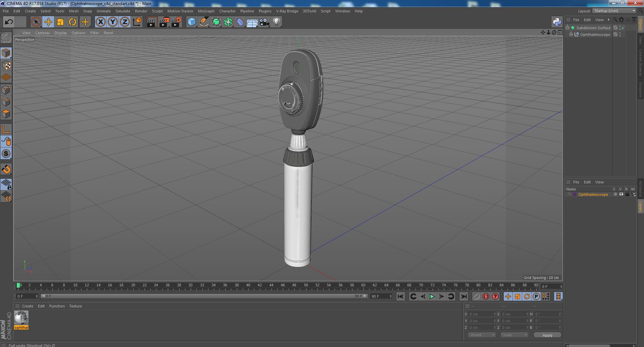The width and height of the screenshot is (644, 347).
Task: Toggle Y axis lock
Action: coord(113,22)
